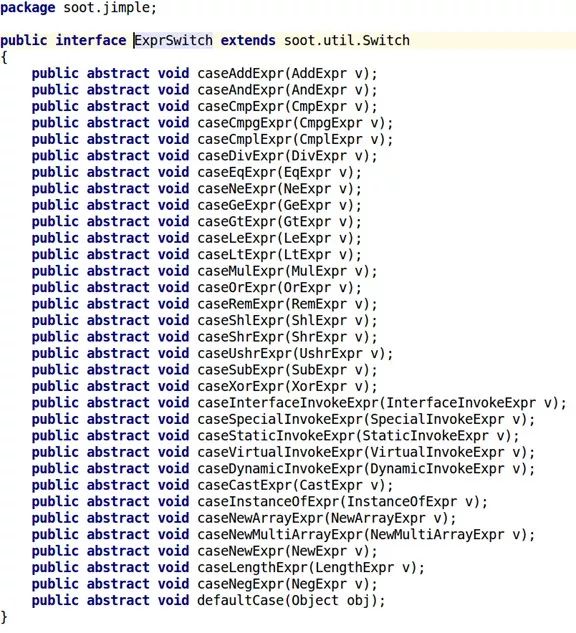The height and width of the screenshot is (633, 576).
Task: Click the 'InstanceOfExpr v' parameter type
Action: tap(412, 502)
